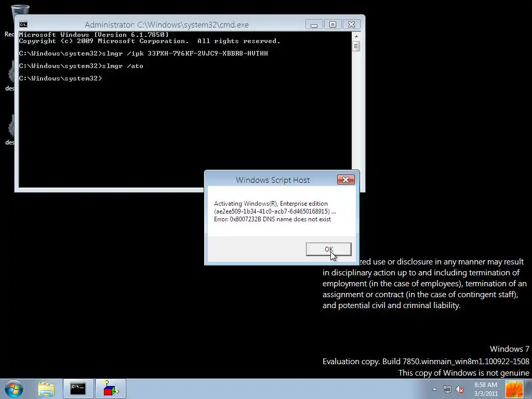The image size is (532, 399).
Task: Click the cmd window scrollbar thumb
Action: point(356,46)
